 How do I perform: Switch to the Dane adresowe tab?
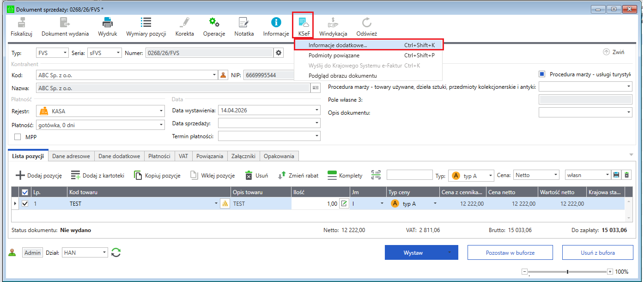click(71, 156)
